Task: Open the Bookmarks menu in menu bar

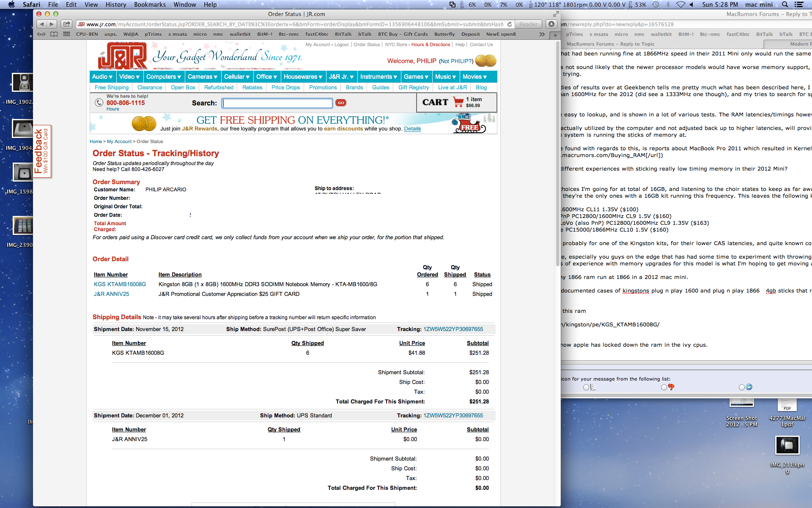Action: tap(150, 5)
